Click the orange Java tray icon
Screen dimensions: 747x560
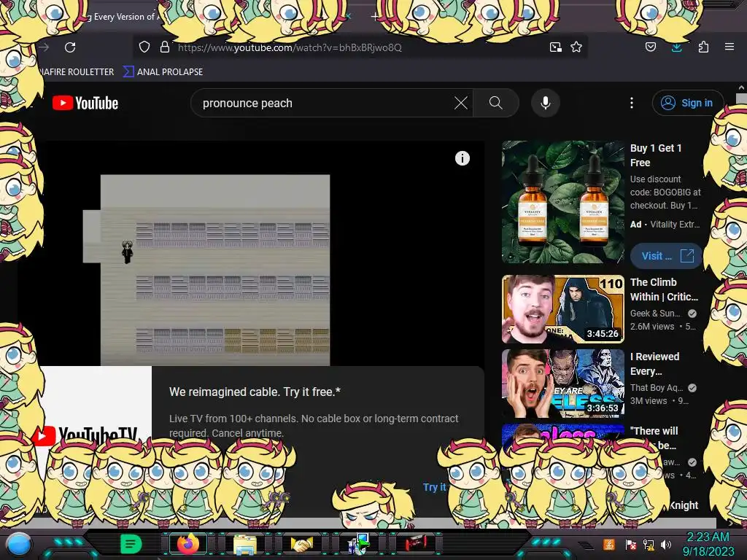(x=608, y=544)
